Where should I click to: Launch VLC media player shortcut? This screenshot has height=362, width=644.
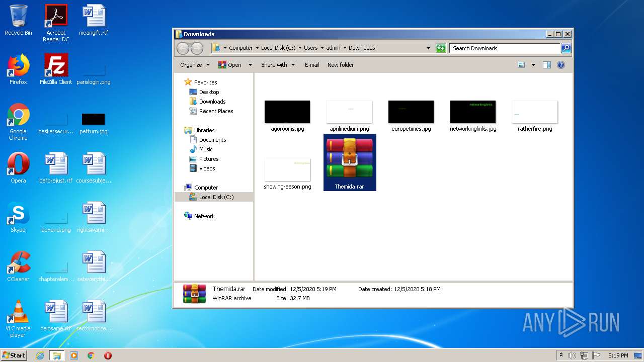pyautogui.click(x=18, y=319)
